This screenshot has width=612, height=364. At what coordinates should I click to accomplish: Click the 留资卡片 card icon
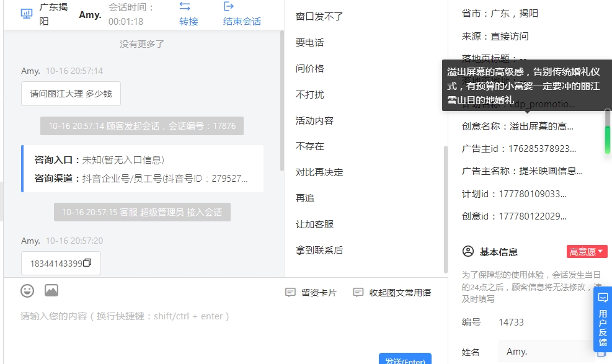(290, 292)
